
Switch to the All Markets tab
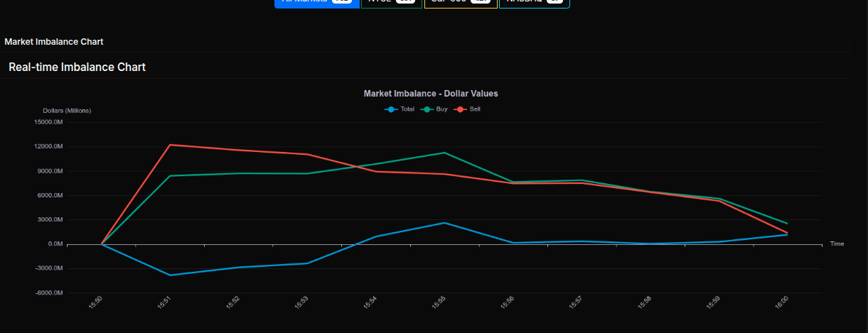click(x=316, y=2)
